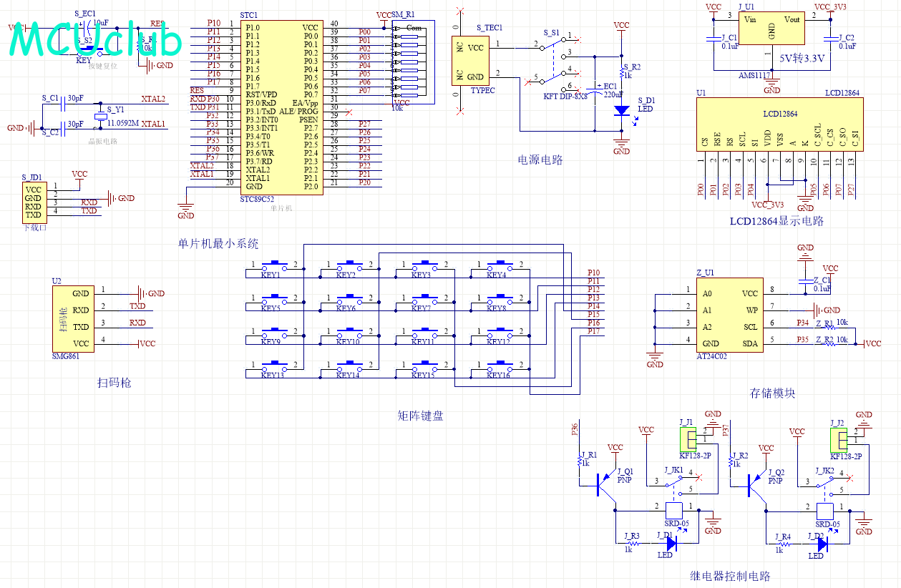Click the AT24C02 EEPROM chip

(729, 318)
